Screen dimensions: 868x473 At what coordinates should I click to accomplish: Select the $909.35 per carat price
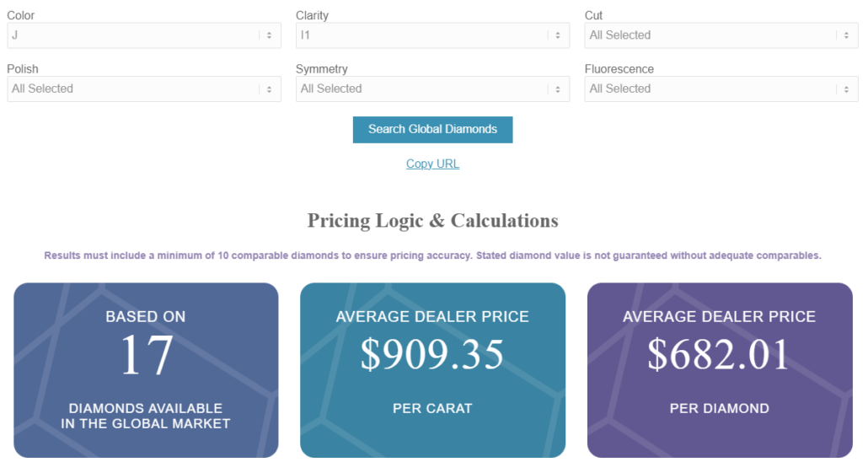[432, 355]
